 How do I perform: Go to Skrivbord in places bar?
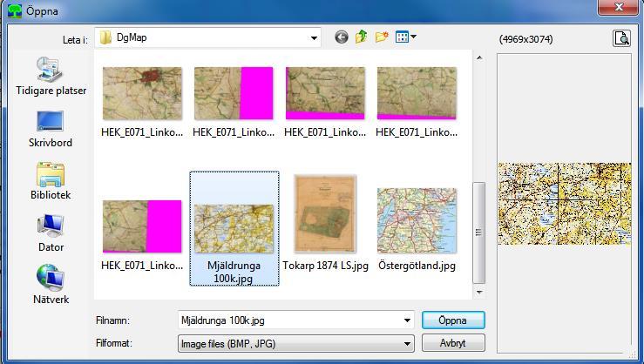click(51, 129)
